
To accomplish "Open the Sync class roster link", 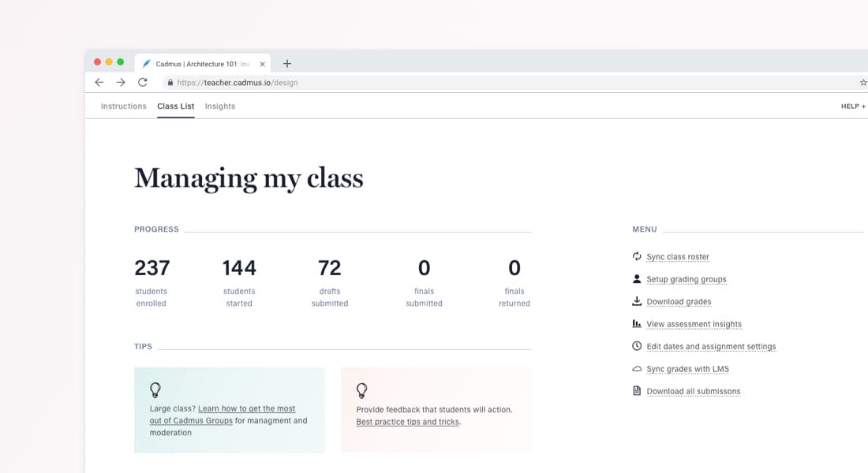I will click(678, 257).
